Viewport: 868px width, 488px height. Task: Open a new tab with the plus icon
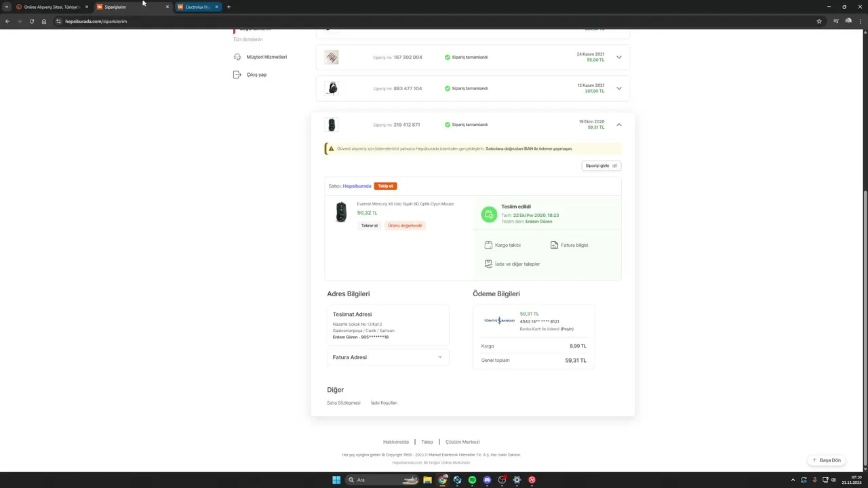pyautogui.click(x=229, y=7)
